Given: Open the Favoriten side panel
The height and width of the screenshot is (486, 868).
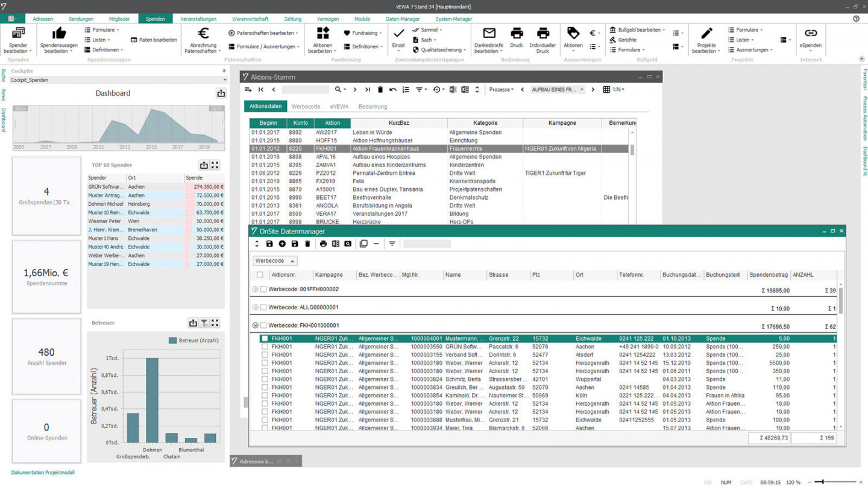Looking at the screenshot, I should pos(864,79).
